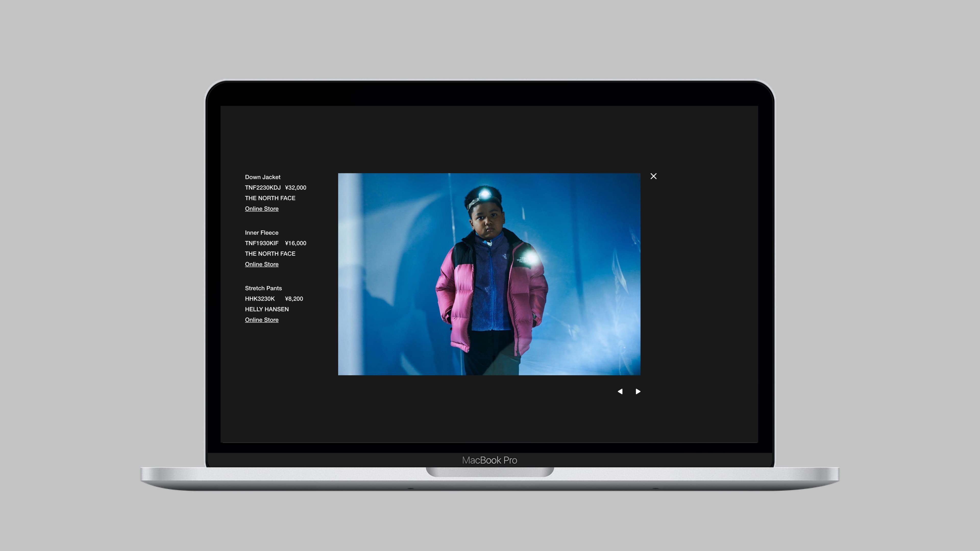Go to previous photo with left arrow
Screen dimensions: 980x551
click(620, 391)
